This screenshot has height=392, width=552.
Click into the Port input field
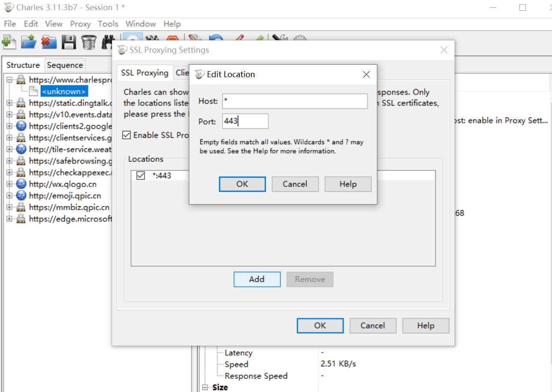coord(246,121)
